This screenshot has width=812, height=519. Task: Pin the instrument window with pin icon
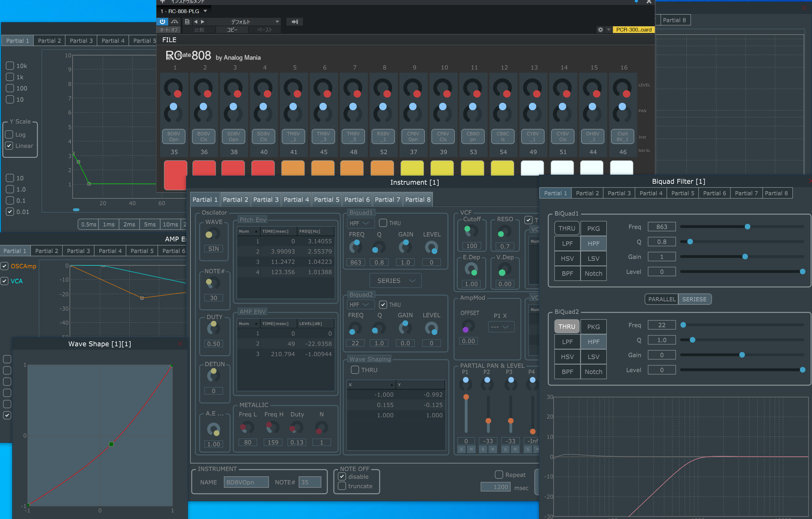coord(636,2)
